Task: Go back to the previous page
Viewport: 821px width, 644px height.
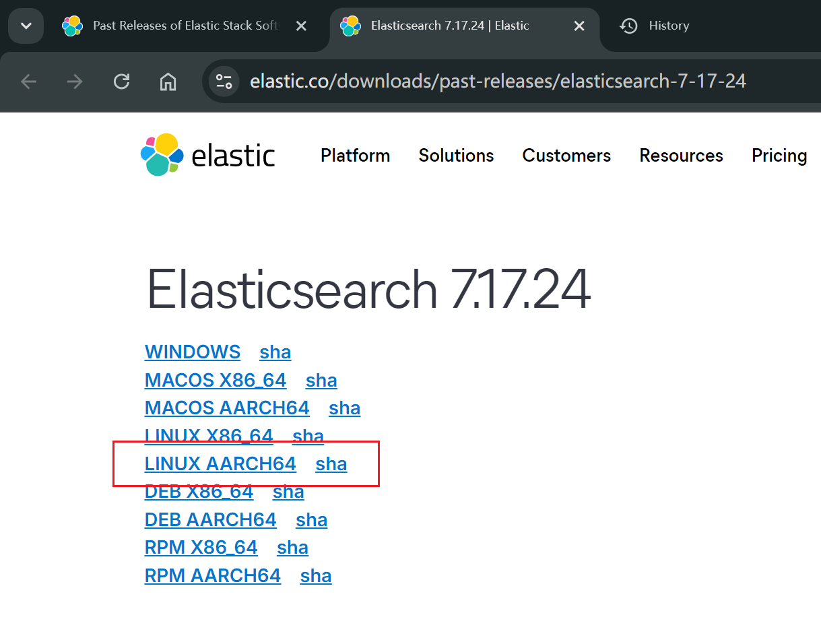Action: coord(28,82)
